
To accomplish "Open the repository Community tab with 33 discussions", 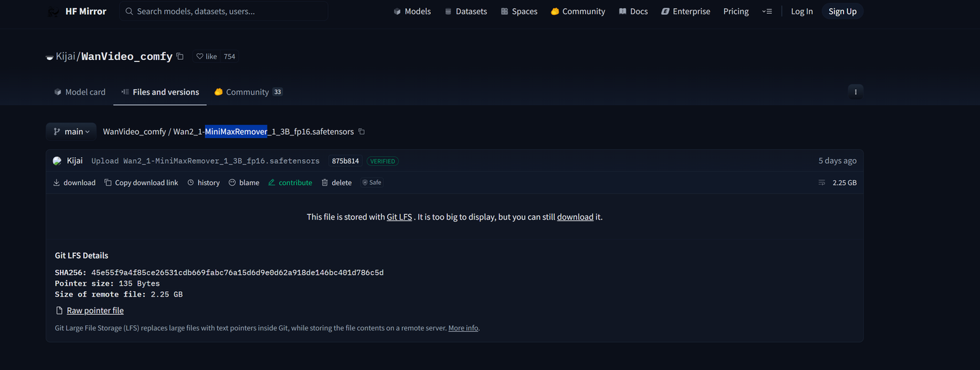I will click(x=248, y=92).
